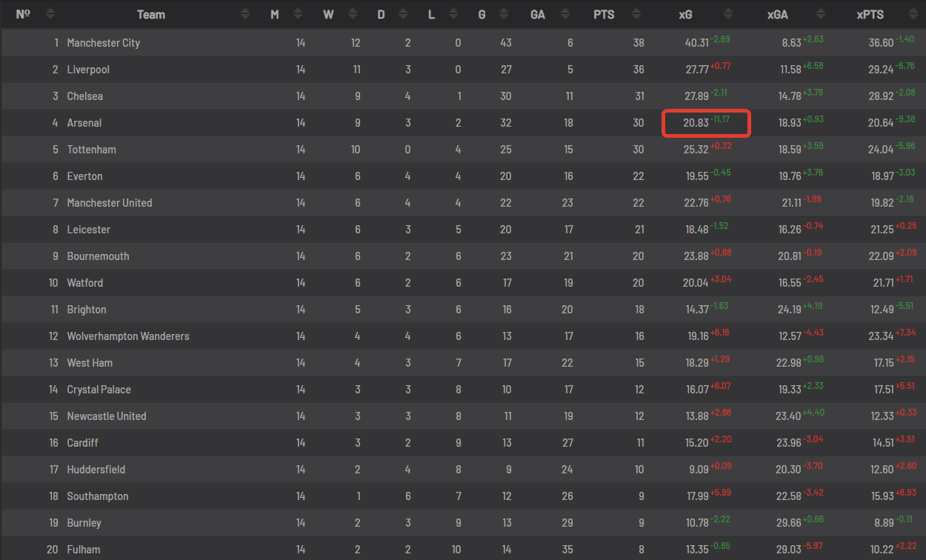
Task: Click the sort arrows next to the L column
Action: pos(453,14)
